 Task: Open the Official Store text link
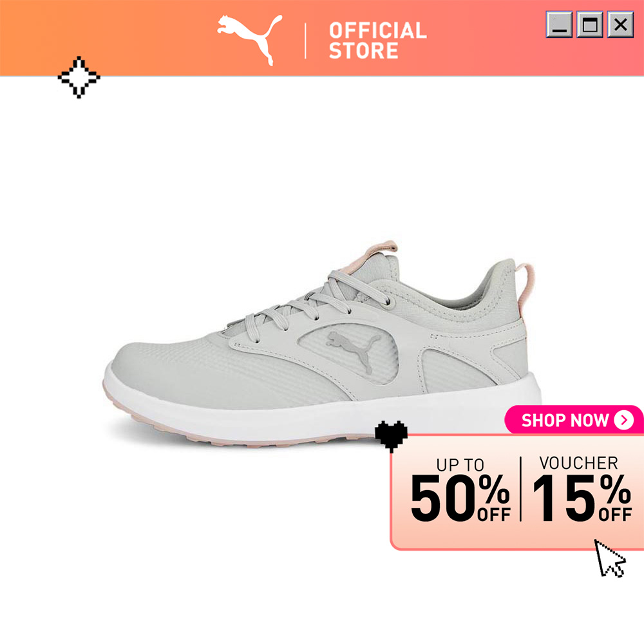[x=377, y=41]
